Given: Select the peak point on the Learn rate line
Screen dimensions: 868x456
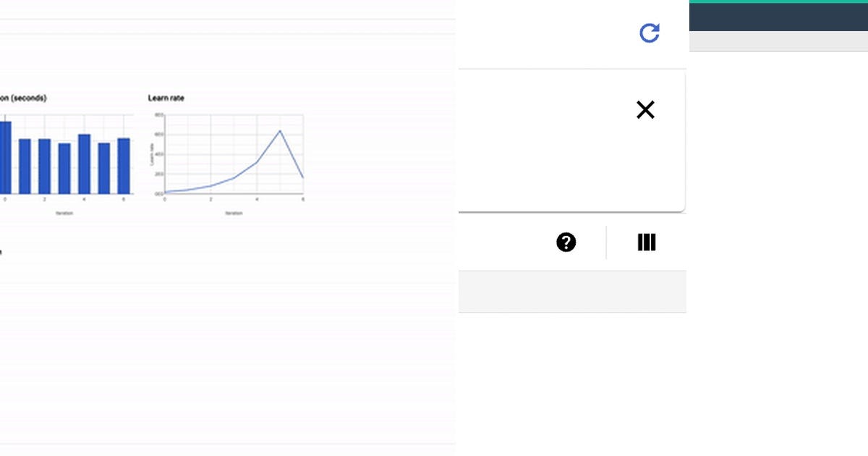Looking at the screenshot, I should [x=280, y=131].
